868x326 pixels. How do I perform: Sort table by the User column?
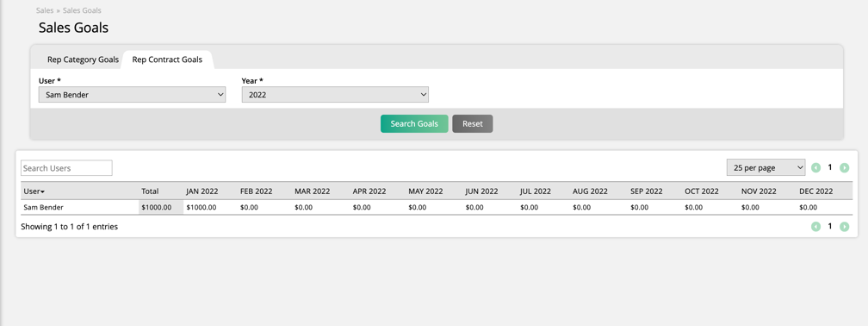pyautogui.click(x=34, y=191)
